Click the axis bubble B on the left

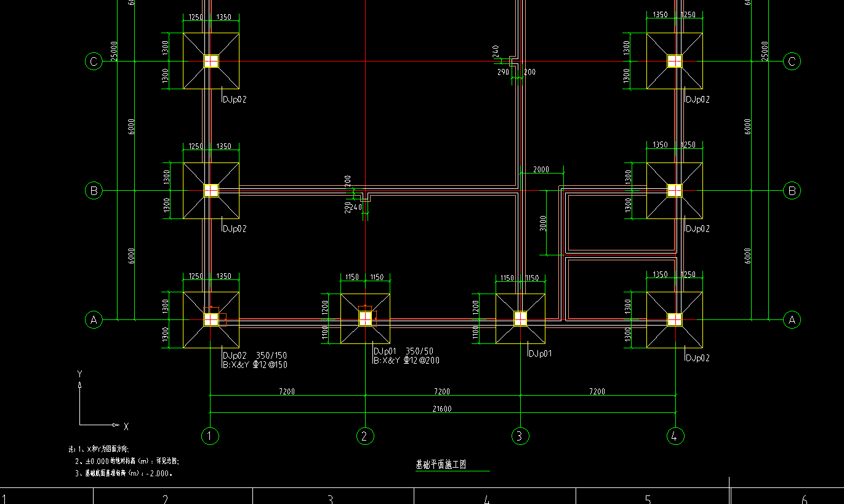point(94,191)
